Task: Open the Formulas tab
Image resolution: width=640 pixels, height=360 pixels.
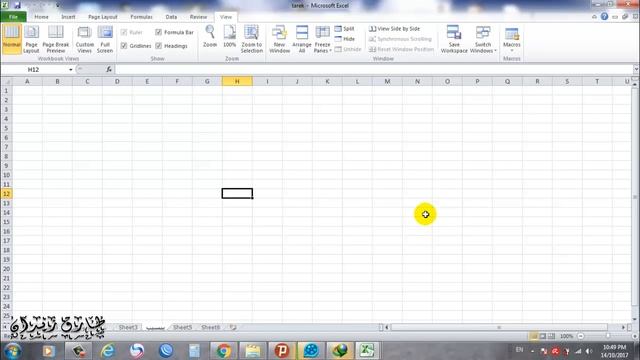Action: coord(141,17)
